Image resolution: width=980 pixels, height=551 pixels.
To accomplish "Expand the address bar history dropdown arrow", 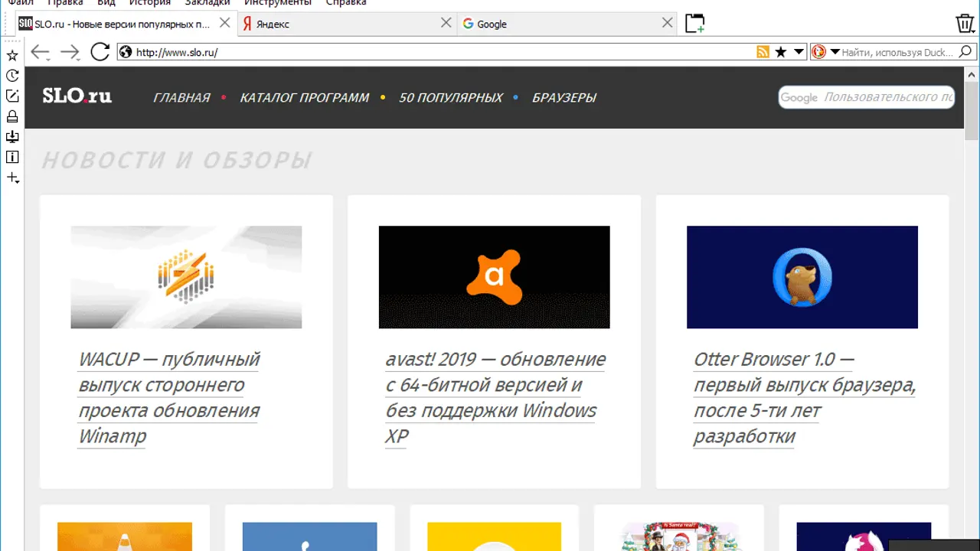I will [799, 52].
